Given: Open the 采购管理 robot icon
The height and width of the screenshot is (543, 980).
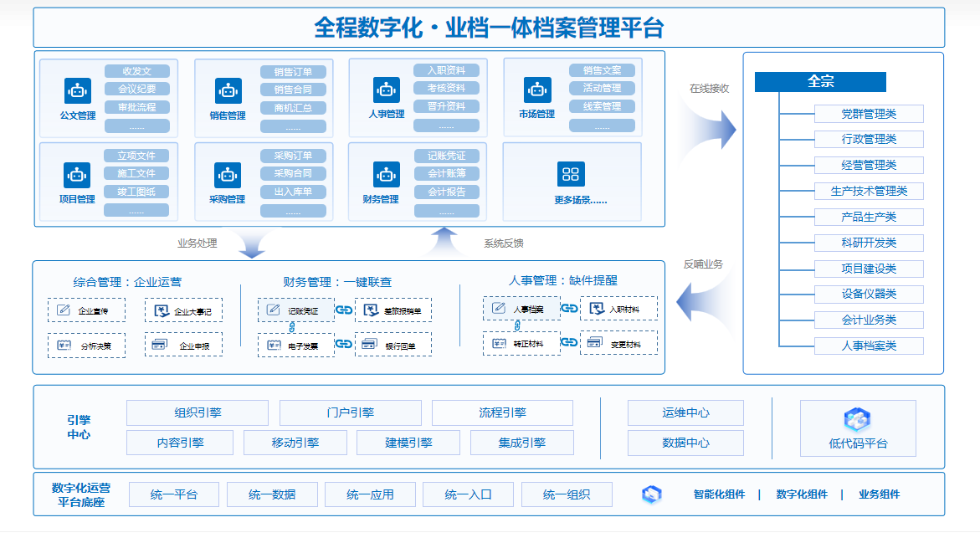Looking at the screenshot, I should pos(228,175).
